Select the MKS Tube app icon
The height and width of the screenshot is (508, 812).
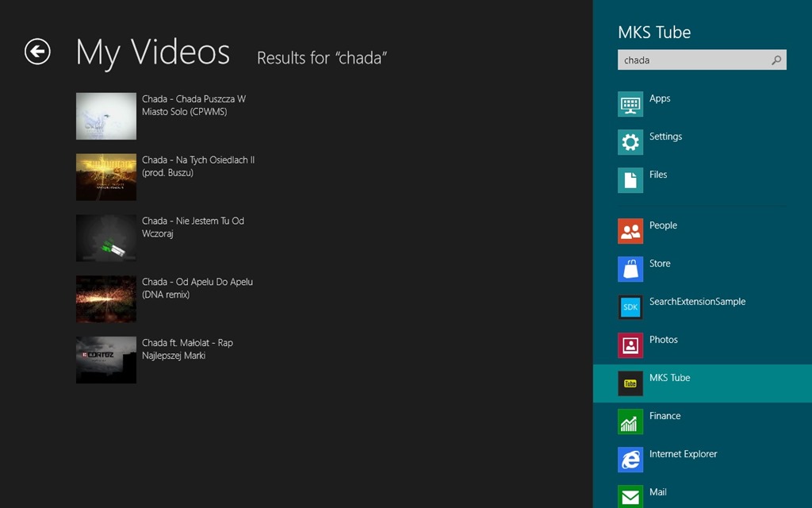630,383
